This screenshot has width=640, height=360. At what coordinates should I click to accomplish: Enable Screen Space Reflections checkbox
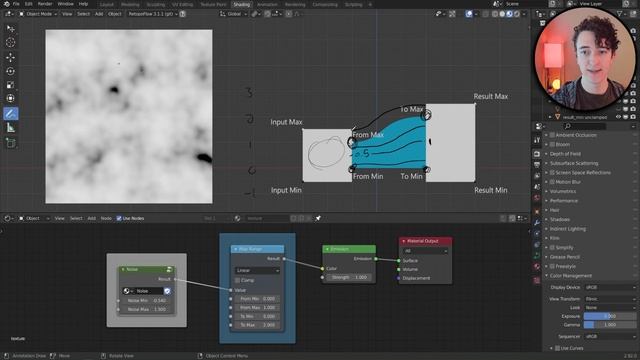pos(552,173)
